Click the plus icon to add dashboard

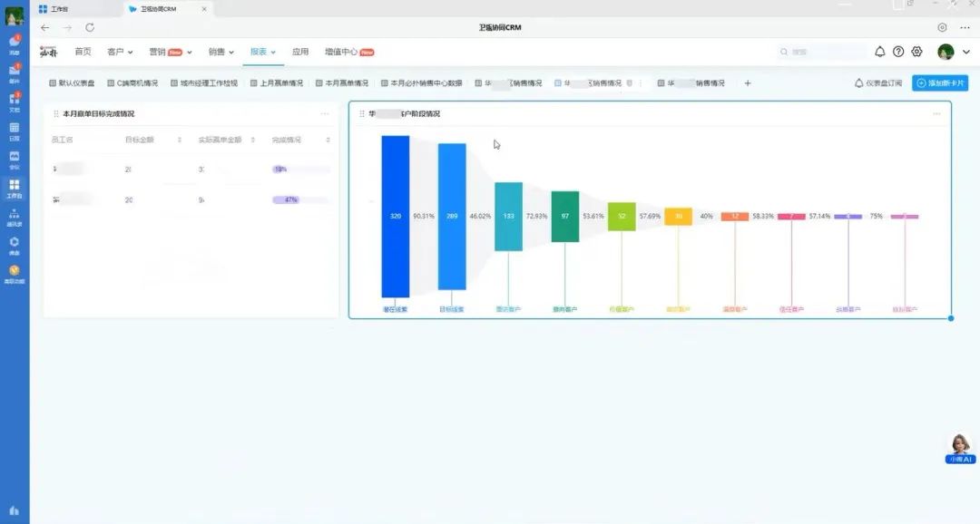pos(748,83)
